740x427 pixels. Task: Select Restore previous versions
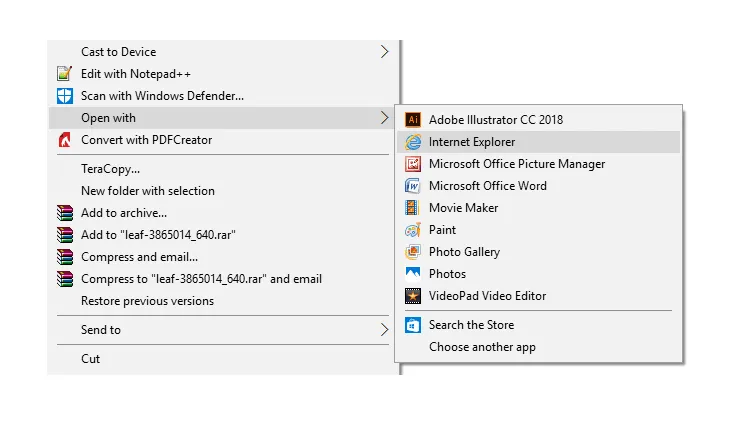click(223, 301)
